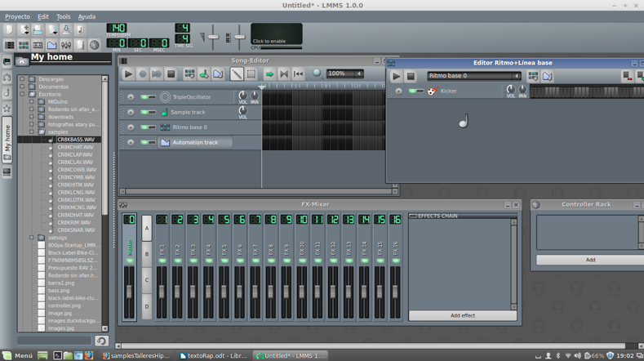
Task: Expand the MIDuino folder
Action: [32, 101]
